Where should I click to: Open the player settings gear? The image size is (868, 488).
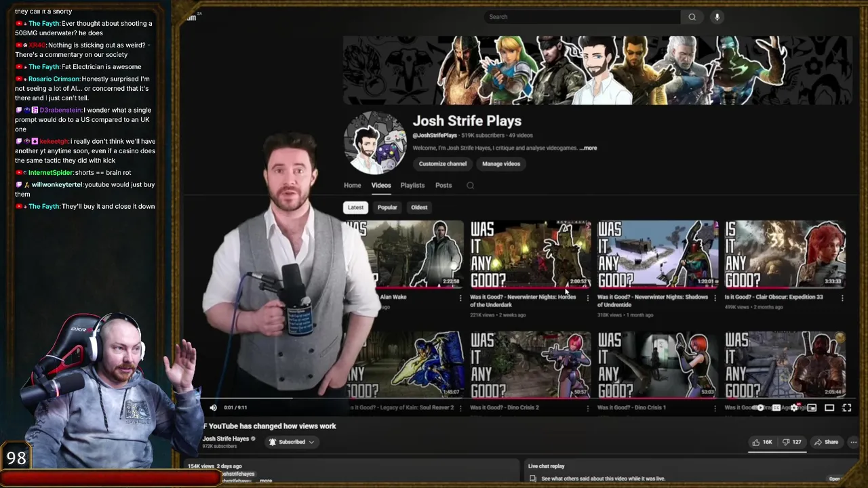(x=794, y=408)
